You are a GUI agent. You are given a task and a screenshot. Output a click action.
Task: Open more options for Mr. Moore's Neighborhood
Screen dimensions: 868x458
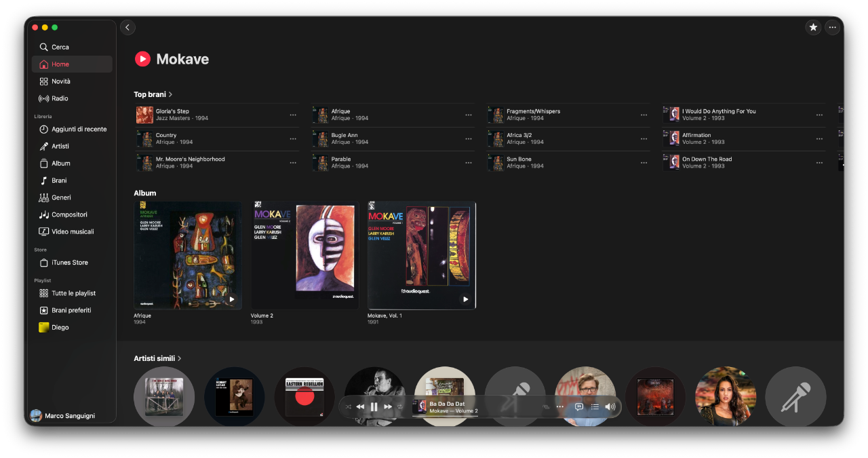coord(293,163)
